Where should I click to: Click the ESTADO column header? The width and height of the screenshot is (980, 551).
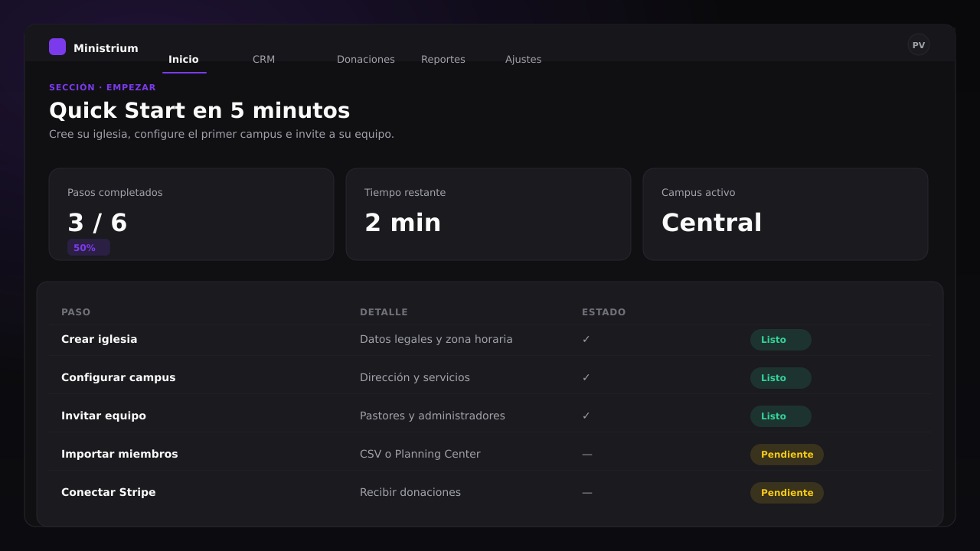point(603,312)
